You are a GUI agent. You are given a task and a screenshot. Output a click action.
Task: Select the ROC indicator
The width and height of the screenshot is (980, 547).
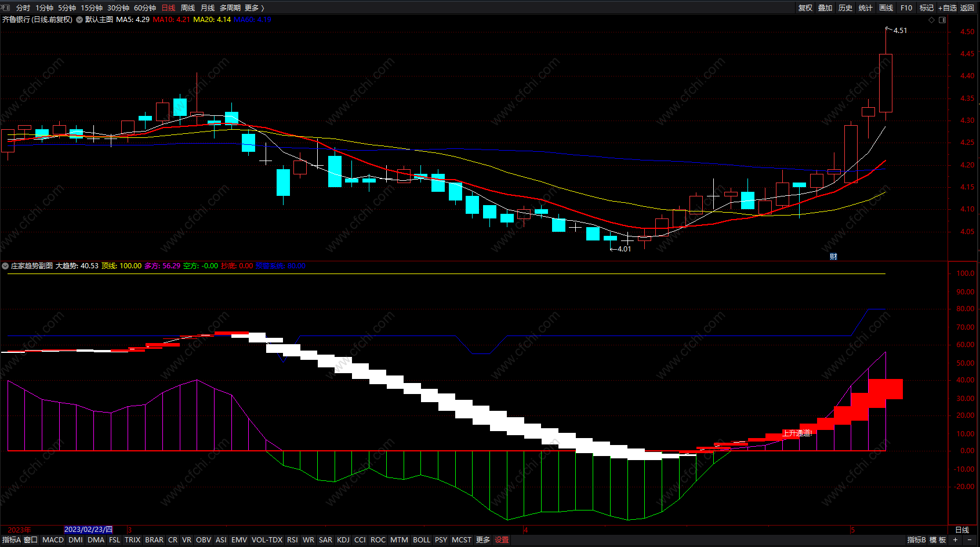(x=378, y=539)
